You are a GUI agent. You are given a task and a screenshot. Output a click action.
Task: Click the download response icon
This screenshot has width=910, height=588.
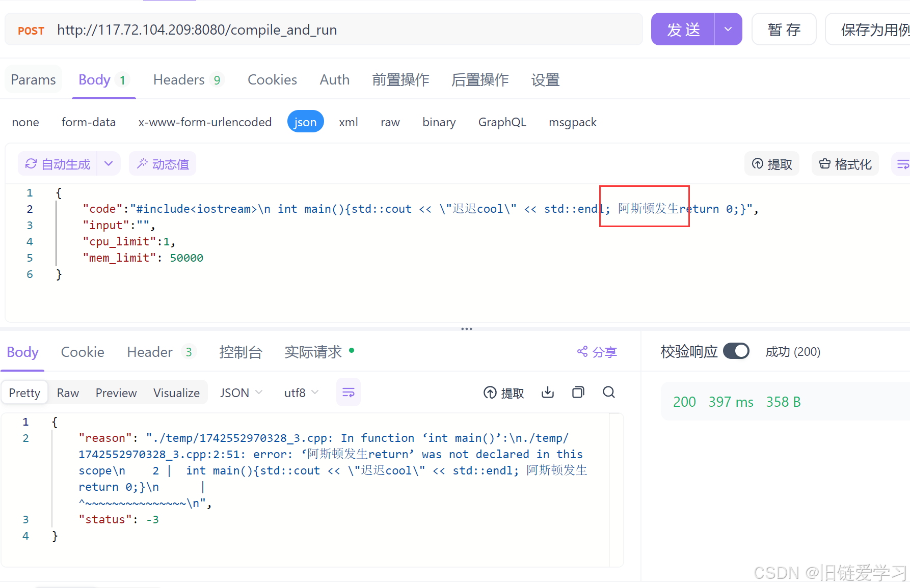[548, 392]
